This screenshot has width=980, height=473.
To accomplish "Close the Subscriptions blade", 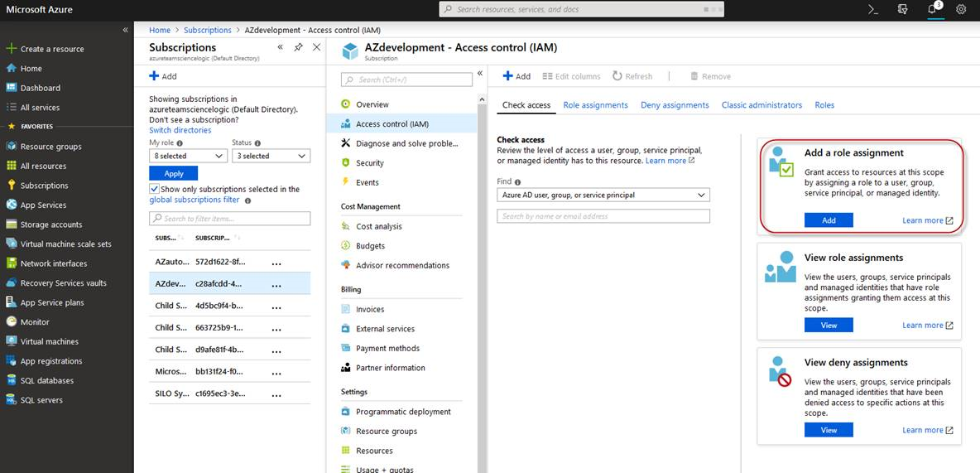I will click(316, 48).
